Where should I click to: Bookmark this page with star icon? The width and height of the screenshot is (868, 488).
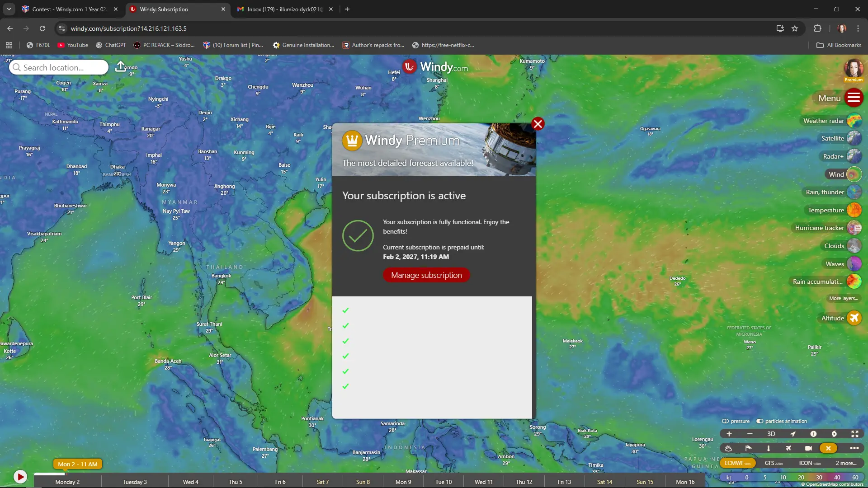point(795,28)
